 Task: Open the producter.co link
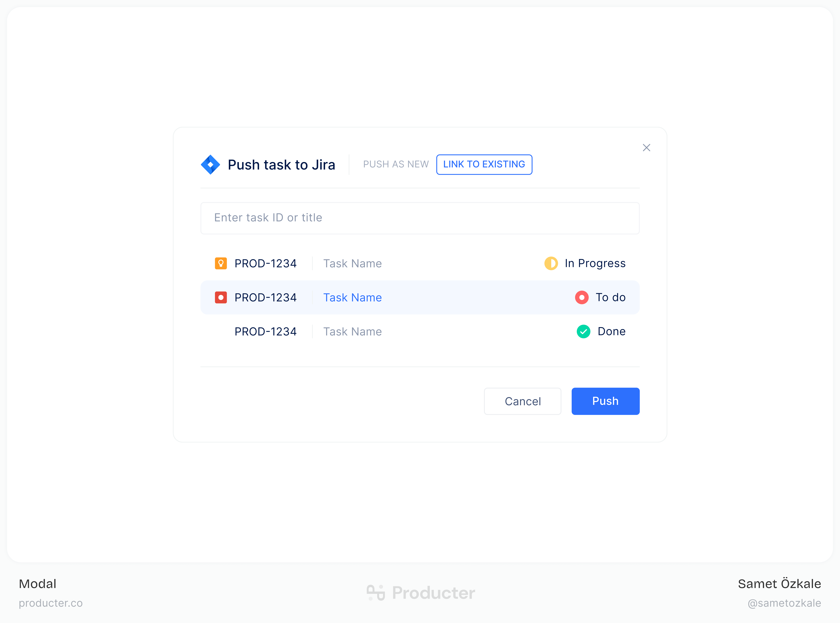(x=50, y=603)
